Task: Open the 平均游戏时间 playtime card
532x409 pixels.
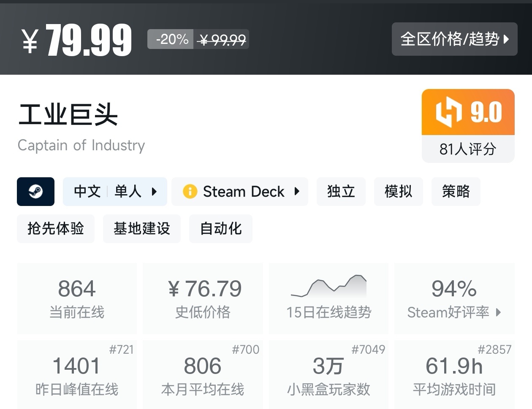Action: coord(454,375)
